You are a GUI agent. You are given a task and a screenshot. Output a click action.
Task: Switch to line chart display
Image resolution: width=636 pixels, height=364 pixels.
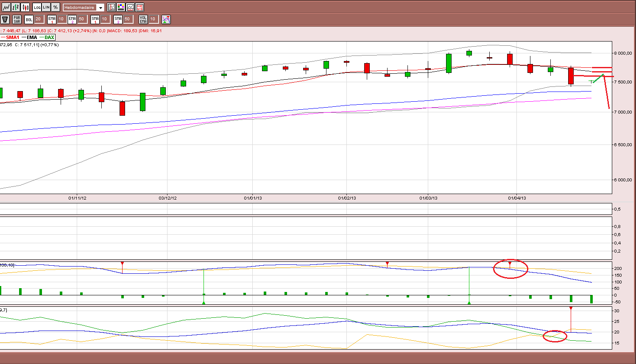pos(6,7)
